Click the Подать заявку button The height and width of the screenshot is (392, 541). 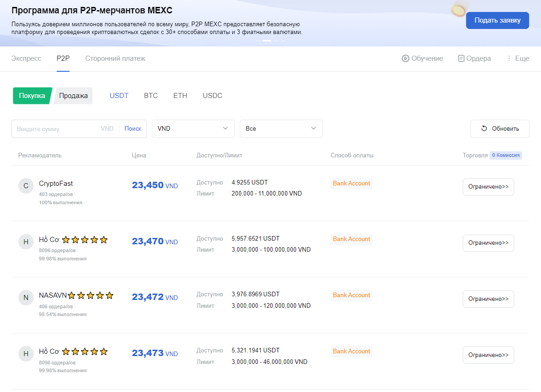tap(497, 20)
